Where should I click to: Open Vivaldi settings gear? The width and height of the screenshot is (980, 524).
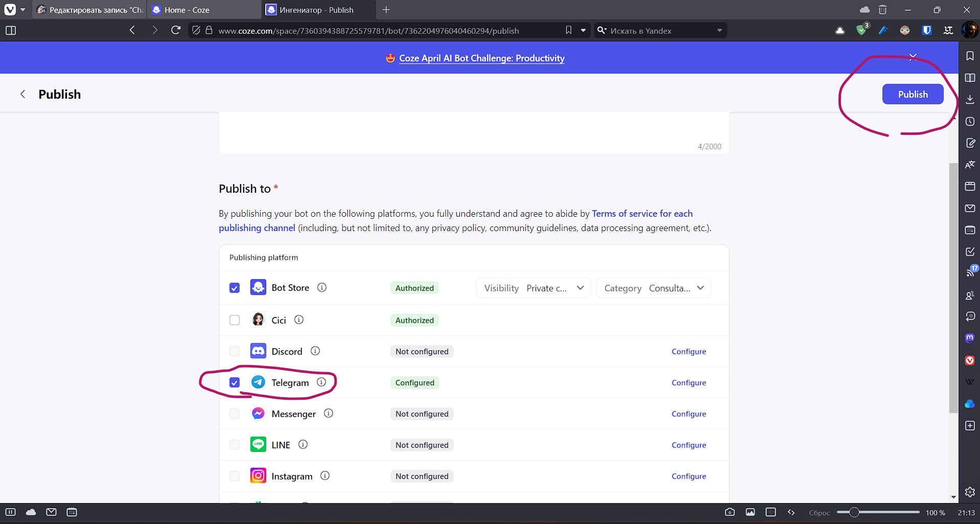point(970,492)
